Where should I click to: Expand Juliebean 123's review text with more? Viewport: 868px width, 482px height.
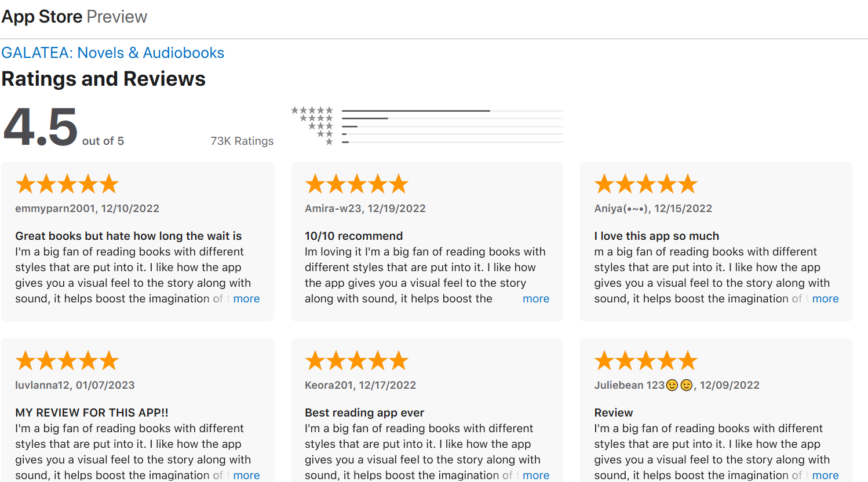(825, 475)
